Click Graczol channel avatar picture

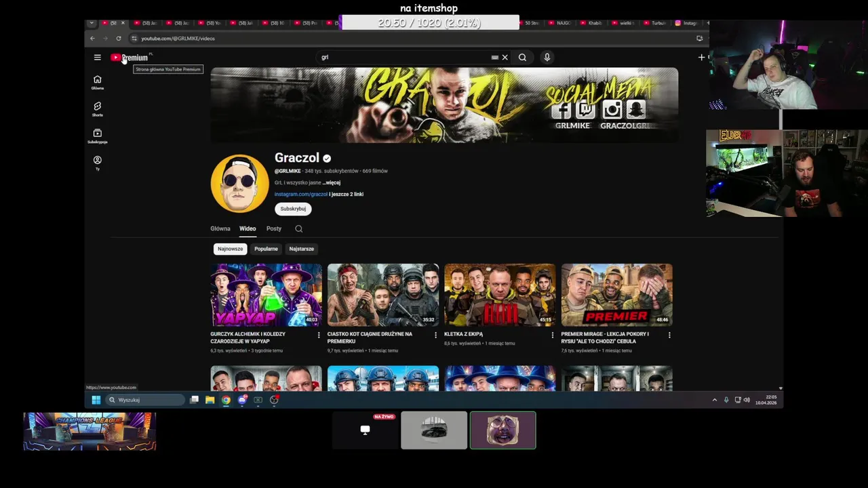(x=239, y=184)
